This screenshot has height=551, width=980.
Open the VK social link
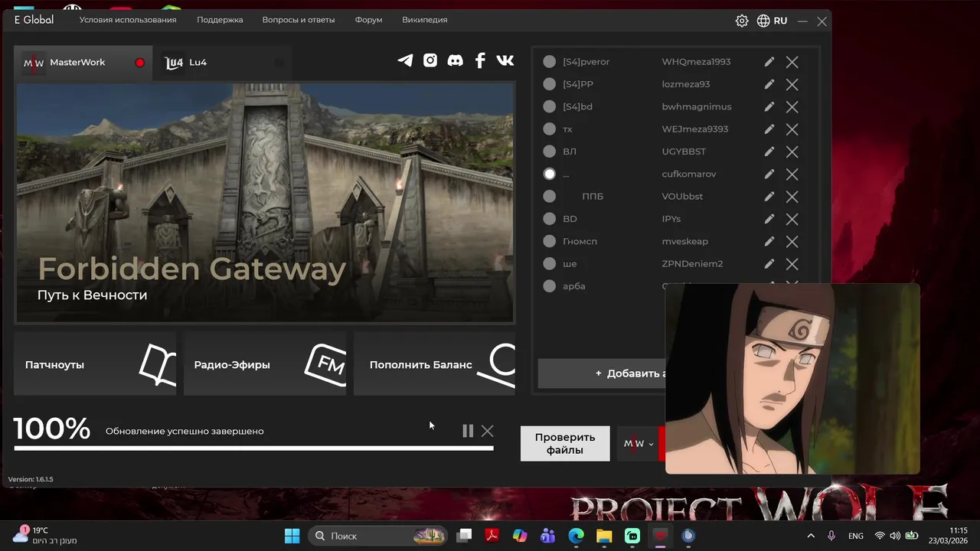point(505,60)
